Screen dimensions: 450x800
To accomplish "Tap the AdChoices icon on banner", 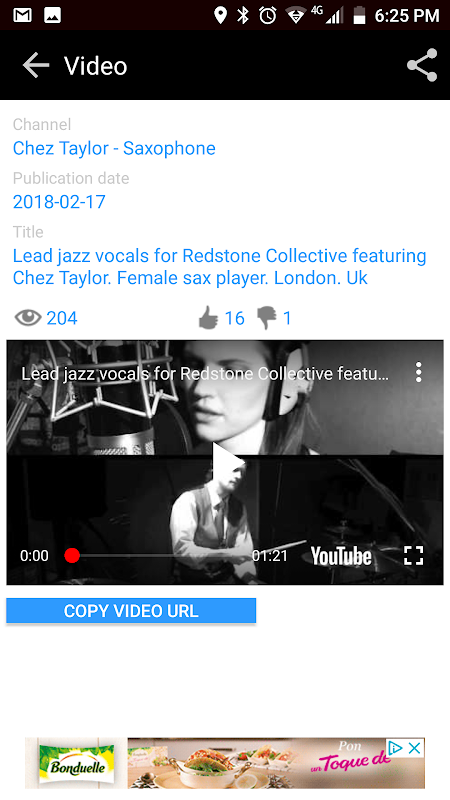I will (395, 748).
